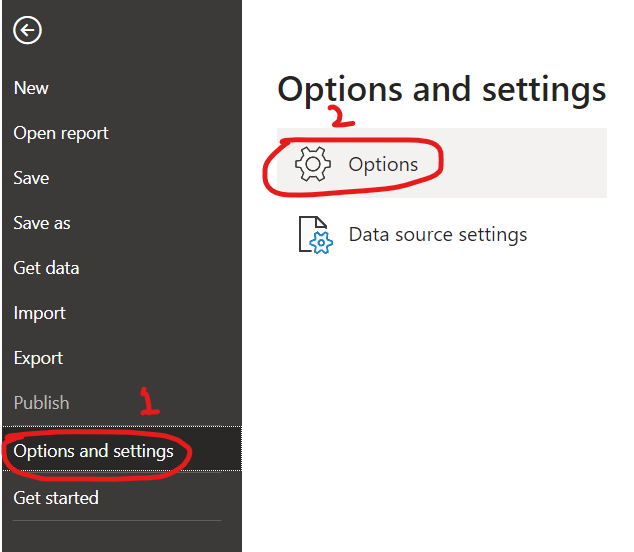This screenshot has width=634, height=552.
Task: Select the Save menu entry
Action: tap(31, 178)
